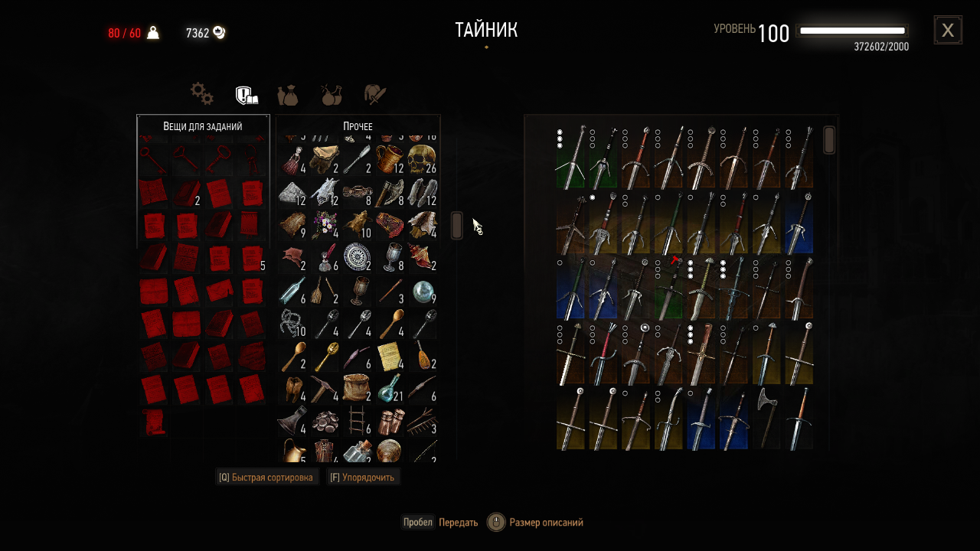The image size is (980, 551).
Task: Click the stash list scrollbar handle
Action: (456, 226)
